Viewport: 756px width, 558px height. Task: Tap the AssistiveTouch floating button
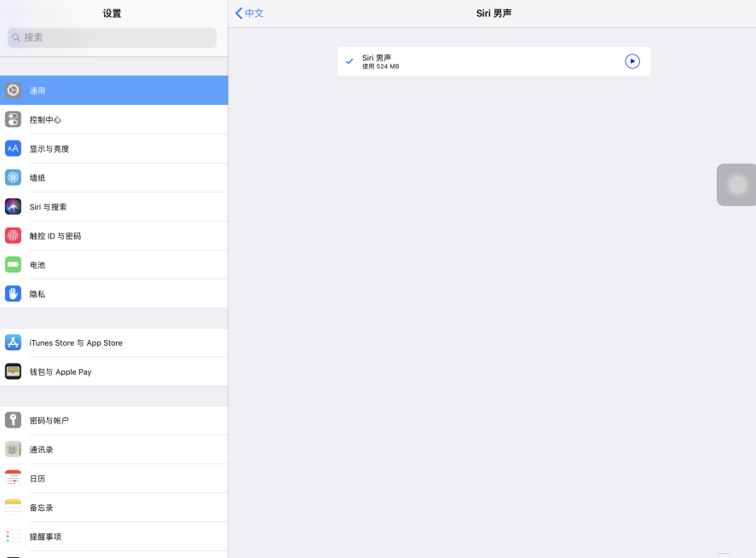[737, 185]
